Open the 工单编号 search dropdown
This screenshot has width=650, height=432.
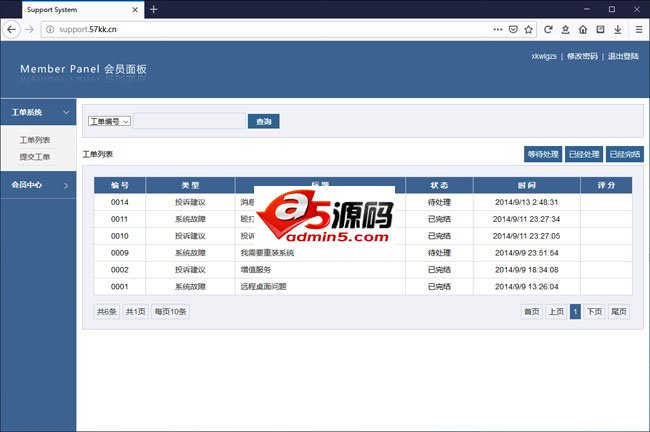pyautogui.click(x=109, y=121)
